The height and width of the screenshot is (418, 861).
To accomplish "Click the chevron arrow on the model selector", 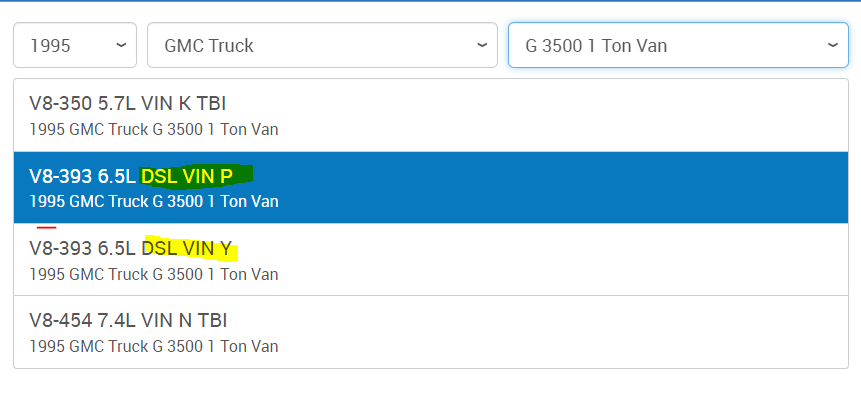I will tap(834, 45).
